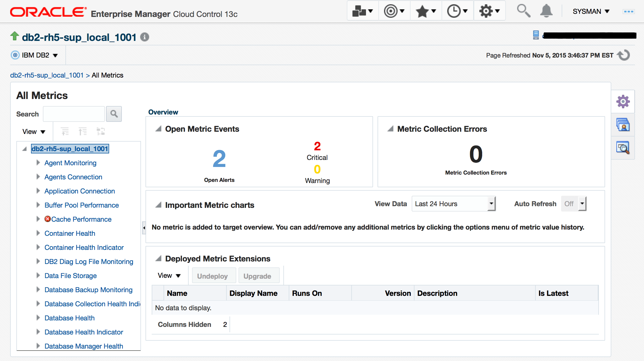Open the Enterprise menu icon in header
This screenshot has height=361, width=644.
tap(362, 11)
